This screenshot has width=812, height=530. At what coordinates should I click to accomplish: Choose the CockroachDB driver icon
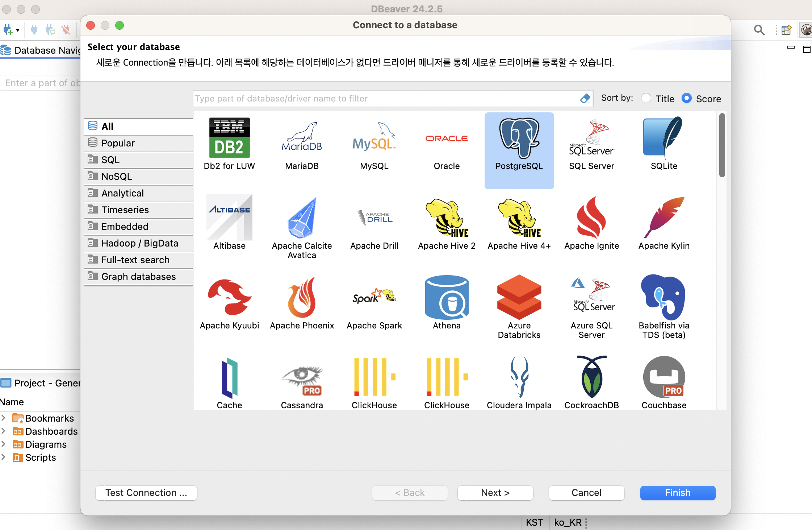coord(591,378)
